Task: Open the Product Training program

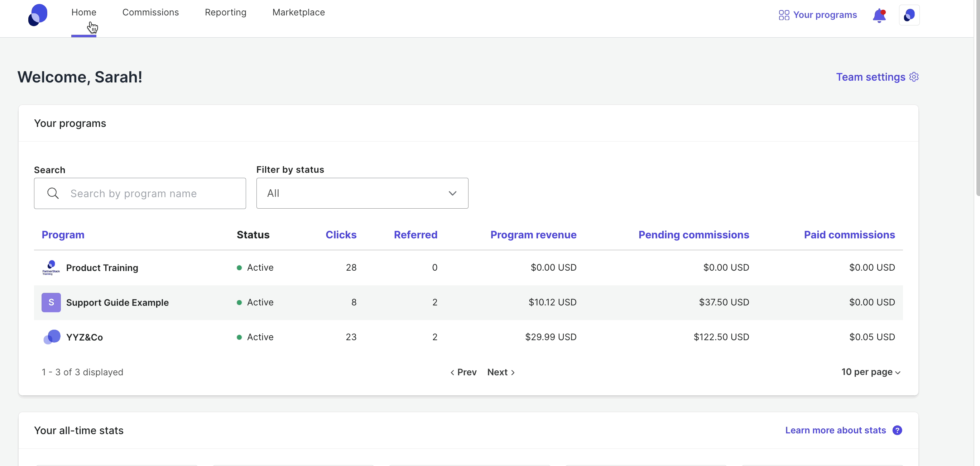Action: click(x=102, y=268)
